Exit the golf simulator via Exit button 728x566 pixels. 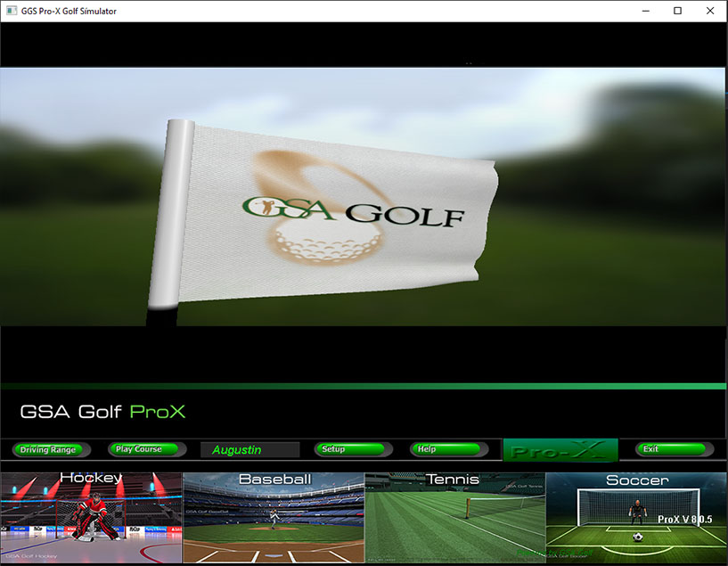tap(675, 449)
